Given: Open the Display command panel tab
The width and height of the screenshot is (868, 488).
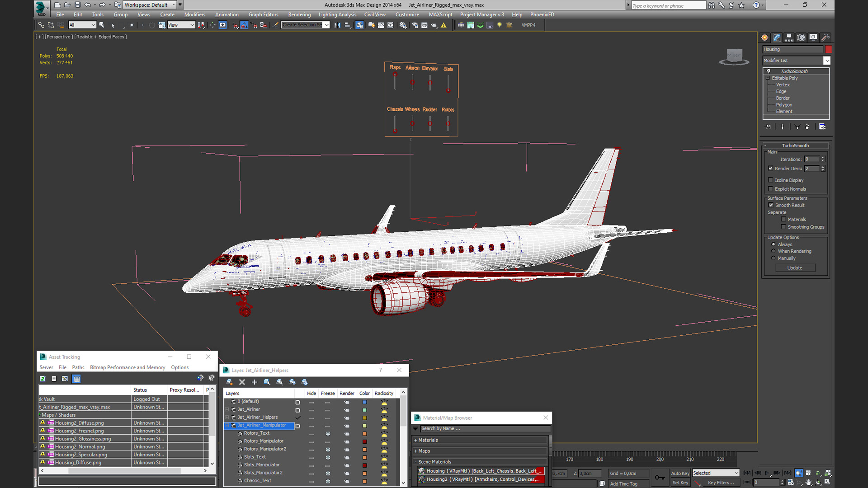Looking at the screenshot, I should tap(813, 38).
